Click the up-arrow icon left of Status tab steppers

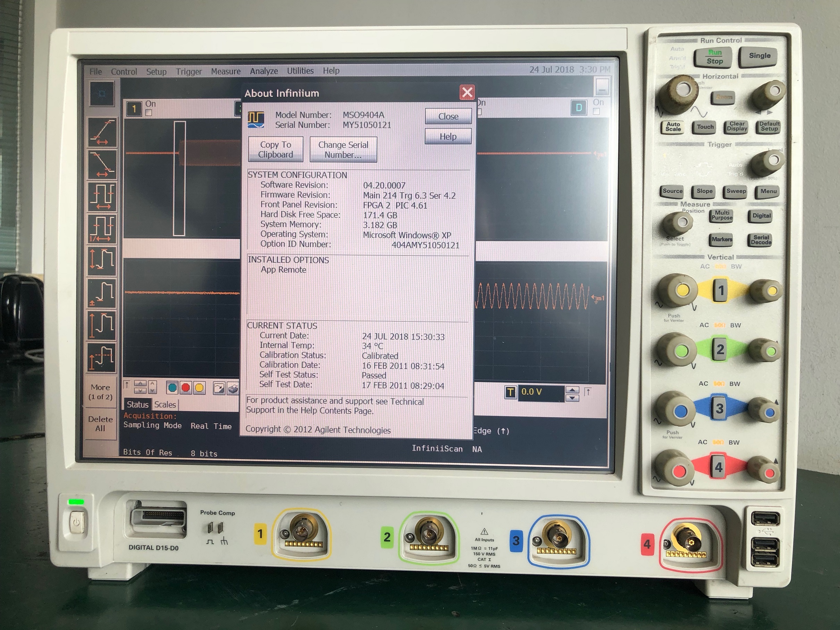tap(127, 385)
